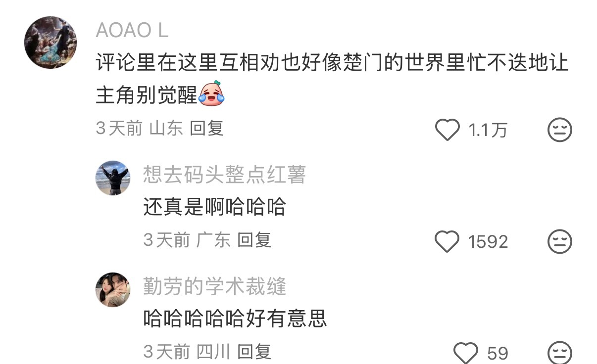
Task: Tap the top comment about 楚门的世界
Action: click(332, 78)
